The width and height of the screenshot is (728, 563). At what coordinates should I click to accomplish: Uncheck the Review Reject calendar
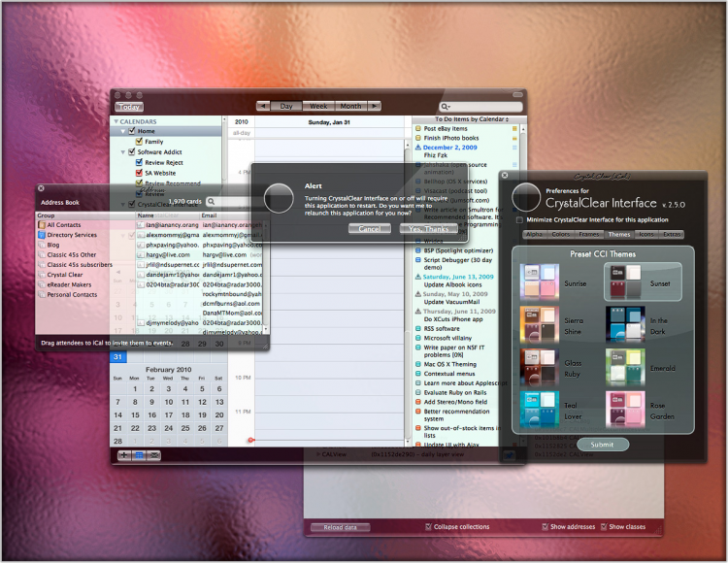pos(139,162)
